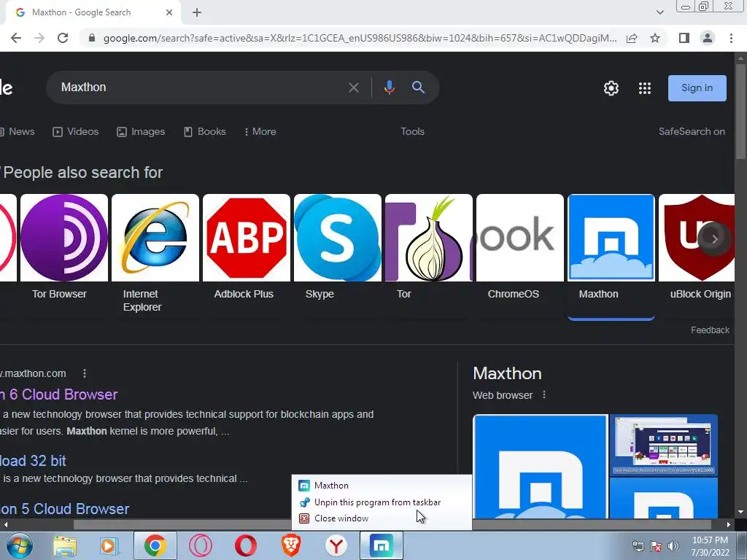747x560 pixels.
Task: Click the Maxthon taskbar button
Action: point(382,545)
